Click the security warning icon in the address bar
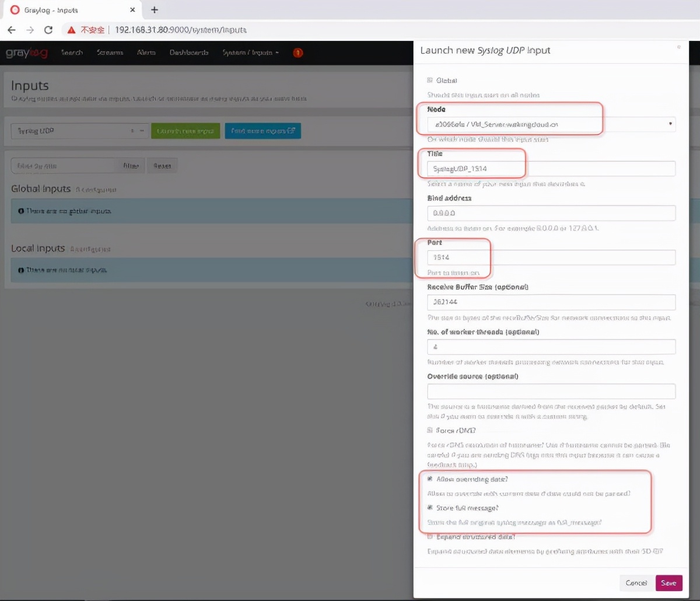The image size is (700, 601). point(70,29)
